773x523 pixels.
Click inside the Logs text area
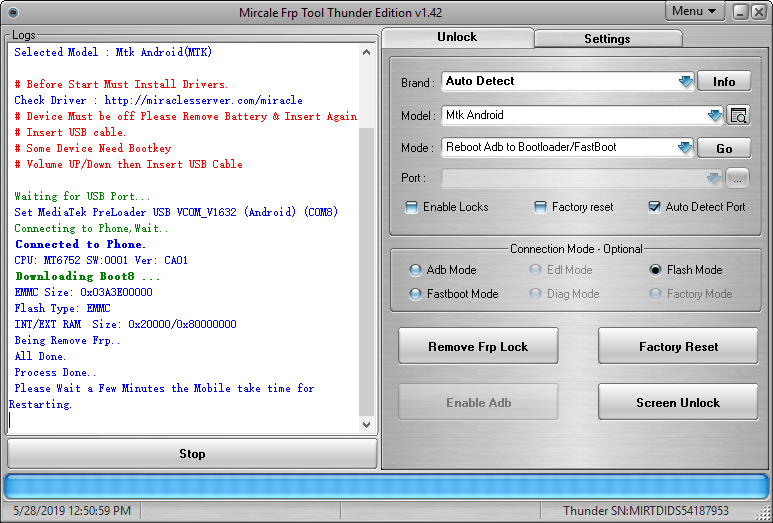point(184,239)
